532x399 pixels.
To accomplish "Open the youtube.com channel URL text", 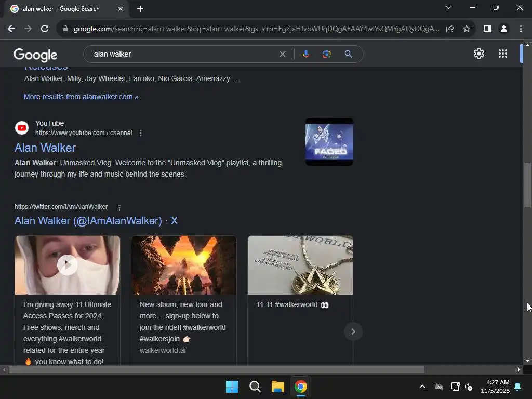I will coord(84,133).
